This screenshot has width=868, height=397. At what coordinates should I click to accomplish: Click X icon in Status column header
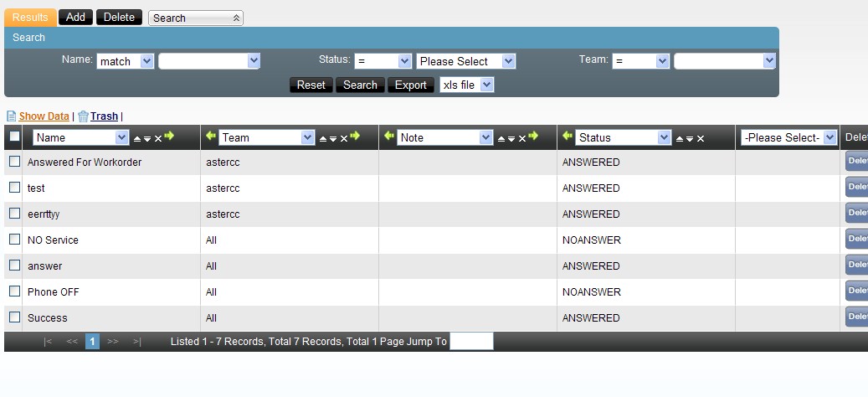[701, 138]
